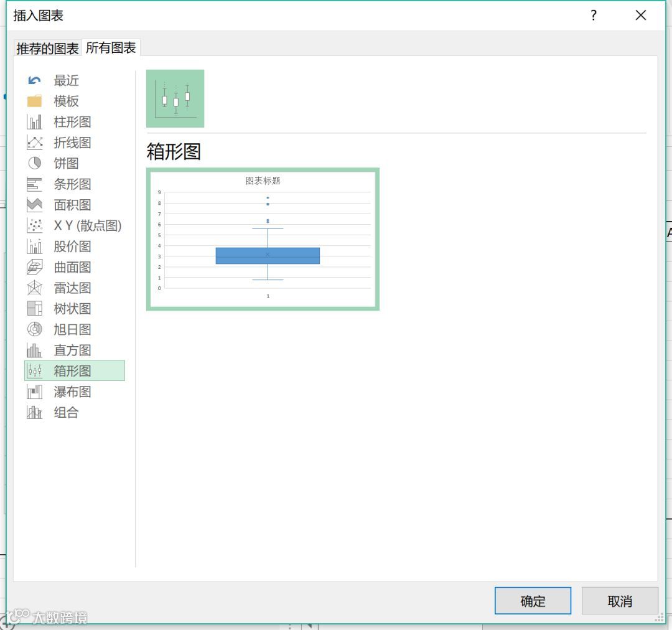The image size is (672, 630).
Task: Cancel the dialog with 取消
Action: pos(620,600)
